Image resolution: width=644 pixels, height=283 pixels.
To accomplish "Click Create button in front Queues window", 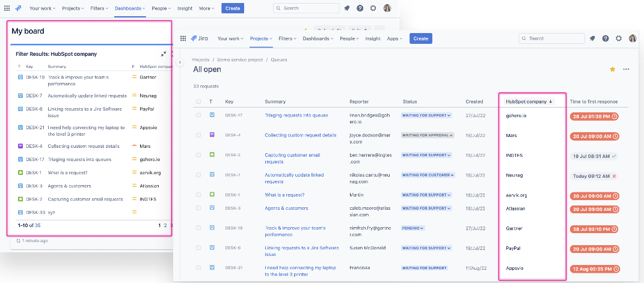I will [x=420, y=38].
